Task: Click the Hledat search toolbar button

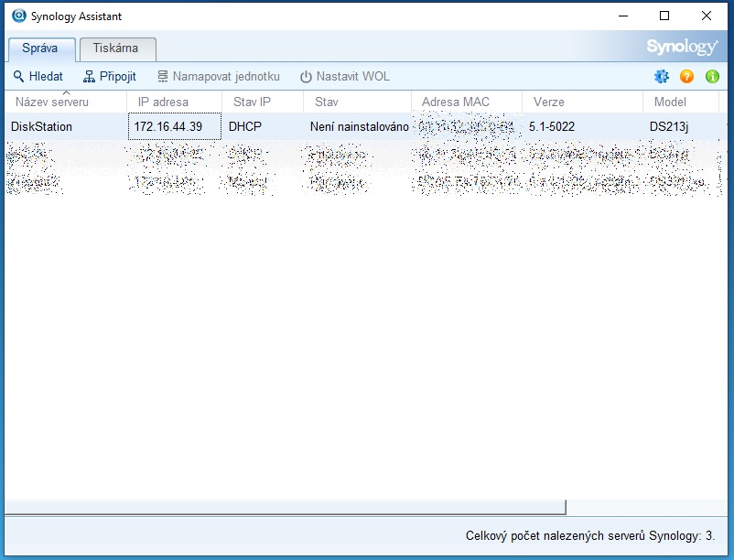Action: coord(38,77)
